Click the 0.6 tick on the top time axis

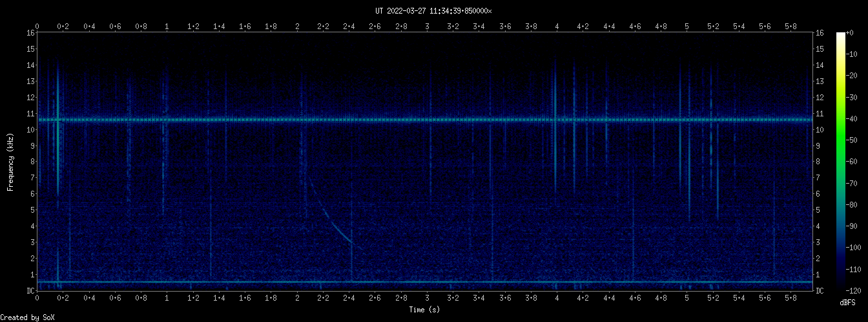pyautogui.click(x=116, y=26)
